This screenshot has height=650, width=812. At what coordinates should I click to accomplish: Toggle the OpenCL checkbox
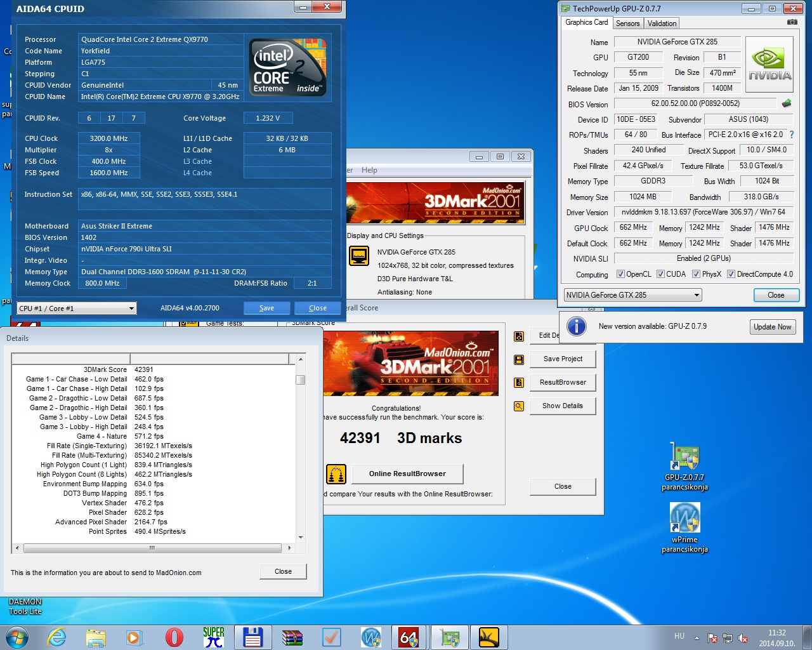point(621,274)
